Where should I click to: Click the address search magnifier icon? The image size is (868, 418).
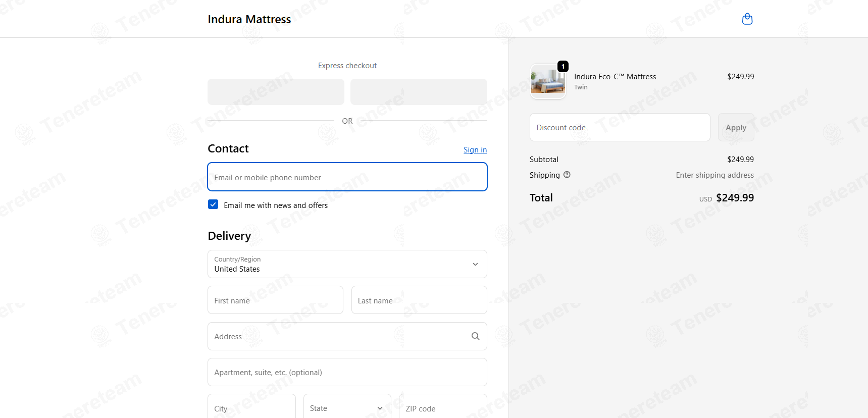point(475,336)
